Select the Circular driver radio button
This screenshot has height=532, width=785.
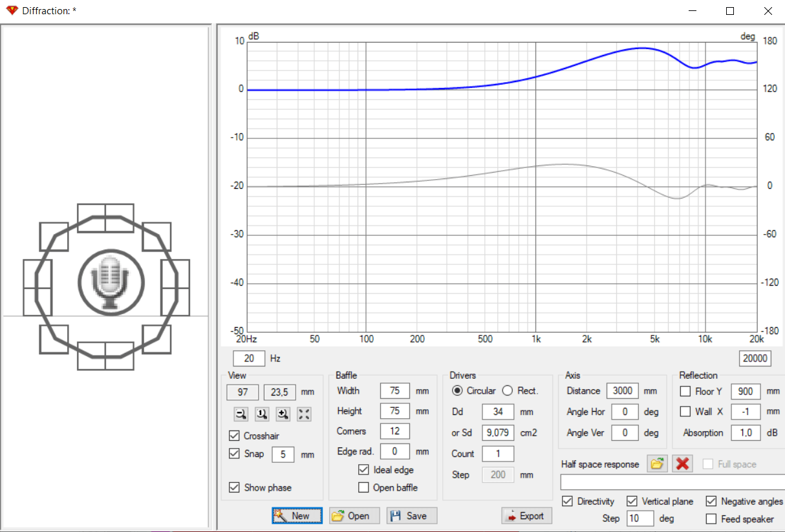pyautogui.click(x=457, y=390)
